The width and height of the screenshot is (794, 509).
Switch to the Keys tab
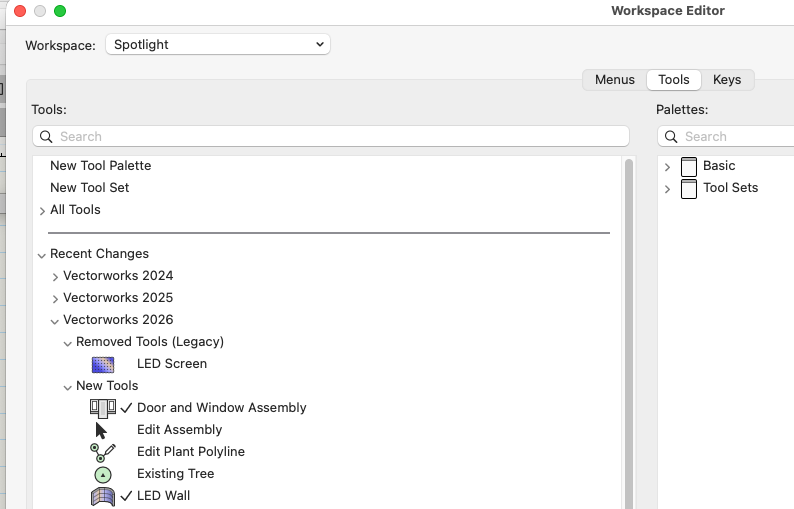point(727,80)
